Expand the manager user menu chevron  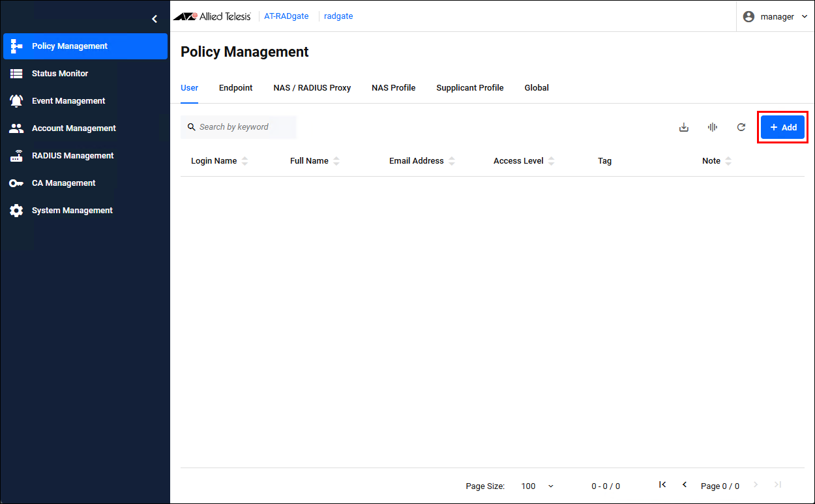[804, 17]
